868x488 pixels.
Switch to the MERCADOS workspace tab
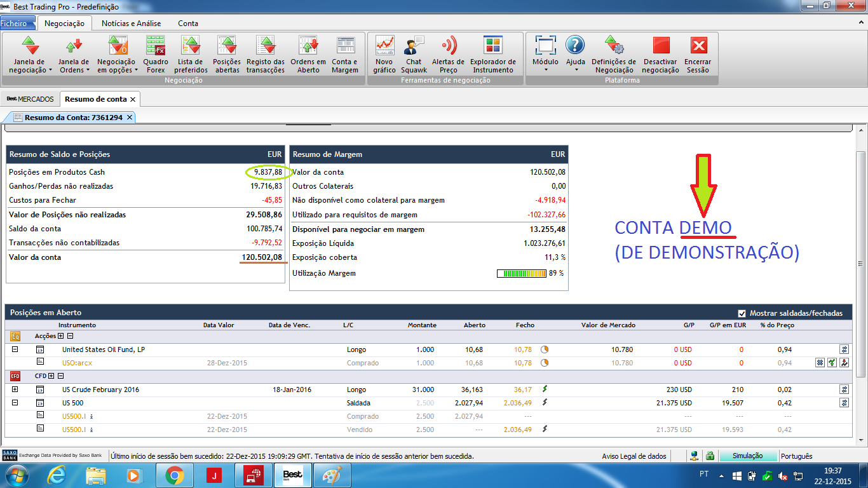click(x=30, y=99)
